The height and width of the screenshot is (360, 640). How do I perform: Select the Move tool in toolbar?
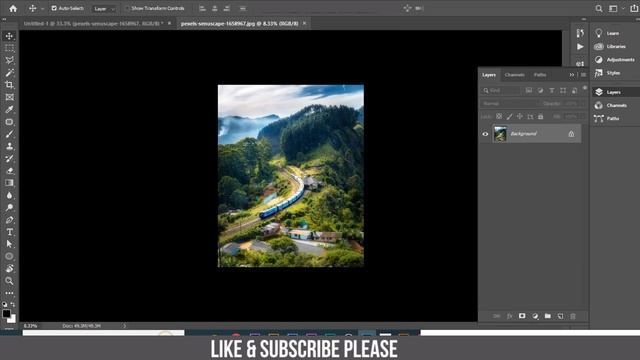point(9,36)
